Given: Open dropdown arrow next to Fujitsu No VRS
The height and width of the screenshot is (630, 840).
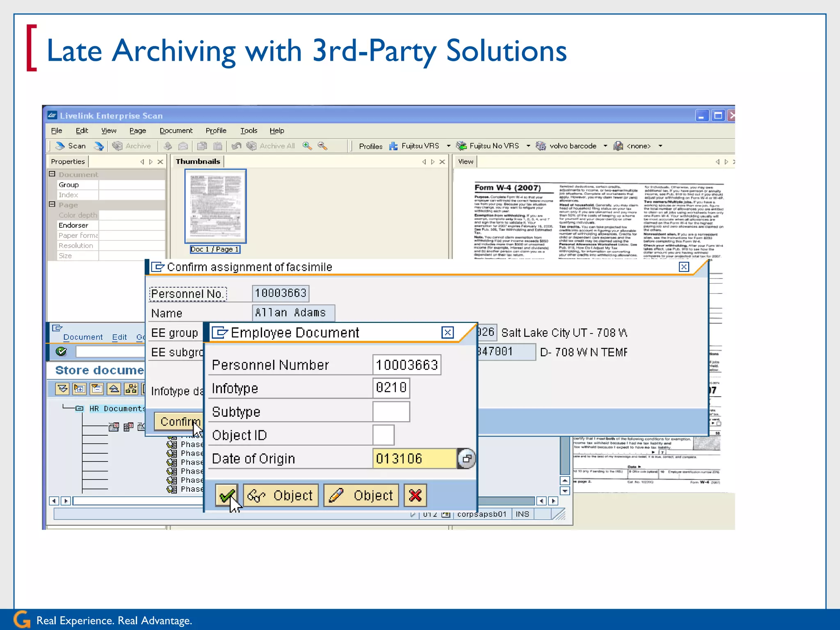Looking at the screenshot, I should point(528,146).
